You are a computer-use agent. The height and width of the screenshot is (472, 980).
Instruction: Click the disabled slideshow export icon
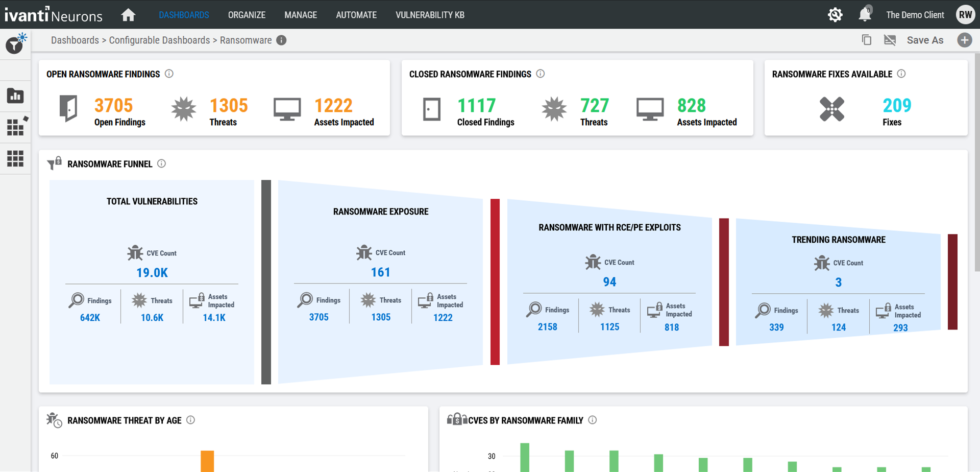(x=890, y=40)
